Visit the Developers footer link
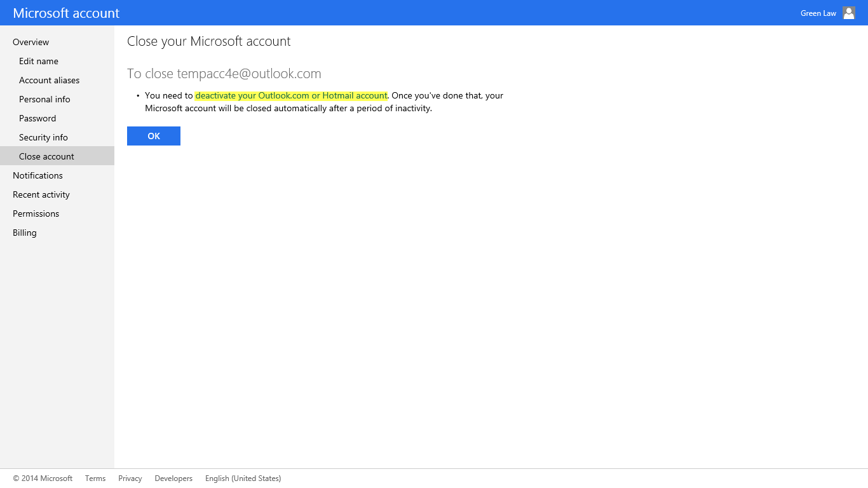The image size is (868, 488). [173, 478]
